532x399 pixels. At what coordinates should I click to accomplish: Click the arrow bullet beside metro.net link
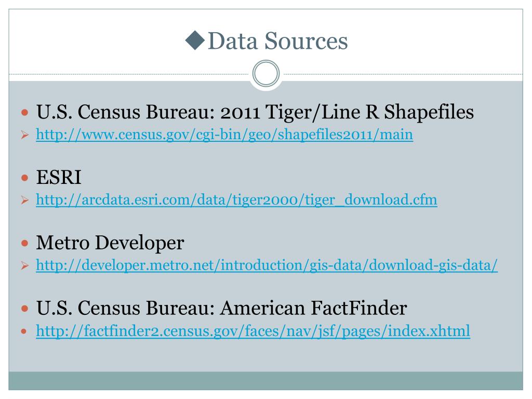coord(25,265)
